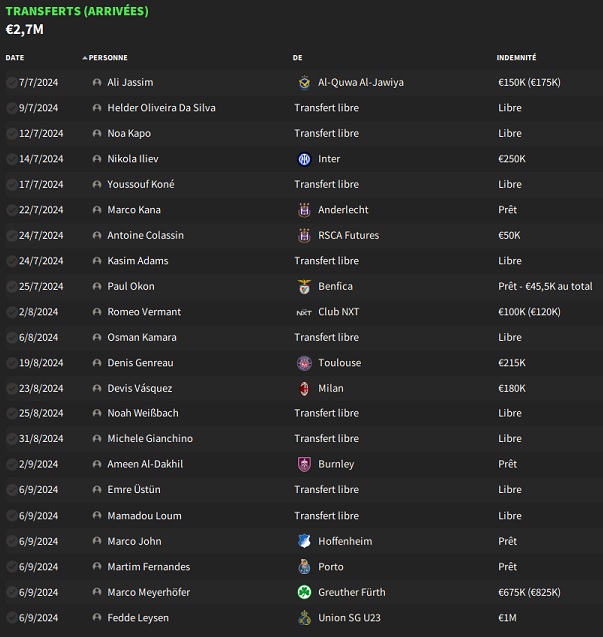Click the Toulouse club badge
The width and height of the screenshot is (603, 637).
click(x=304, y=363)
